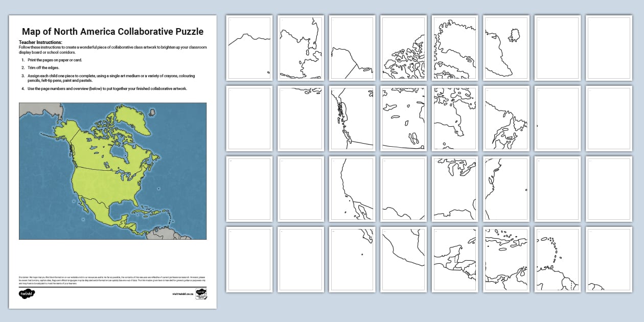Select the Newfoundland coastline piece, second row right
Image resolution: width=644 pixels, height=322 pixels.
coord(506,118)
